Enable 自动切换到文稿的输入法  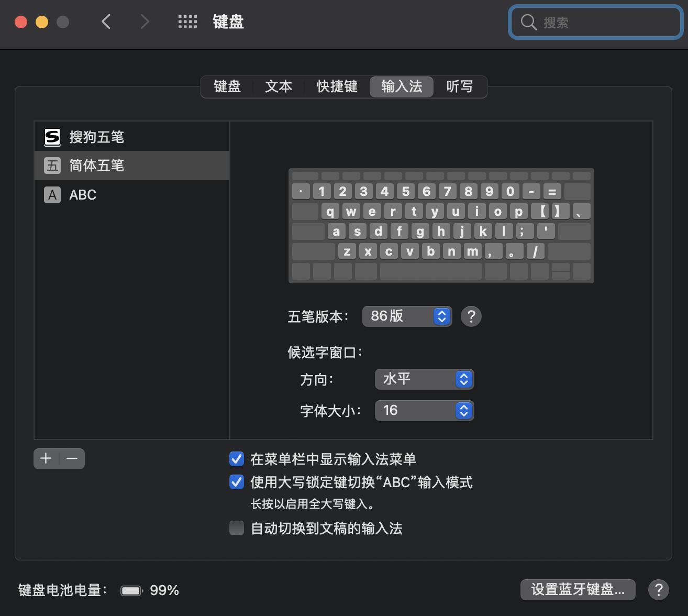pyautogui.click(x=236, y=529)
